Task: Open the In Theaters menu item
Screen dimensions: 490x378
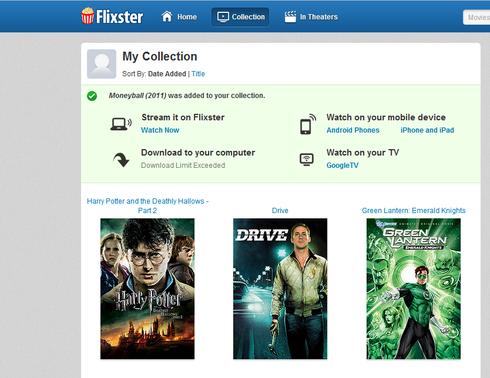Action: 319,17
